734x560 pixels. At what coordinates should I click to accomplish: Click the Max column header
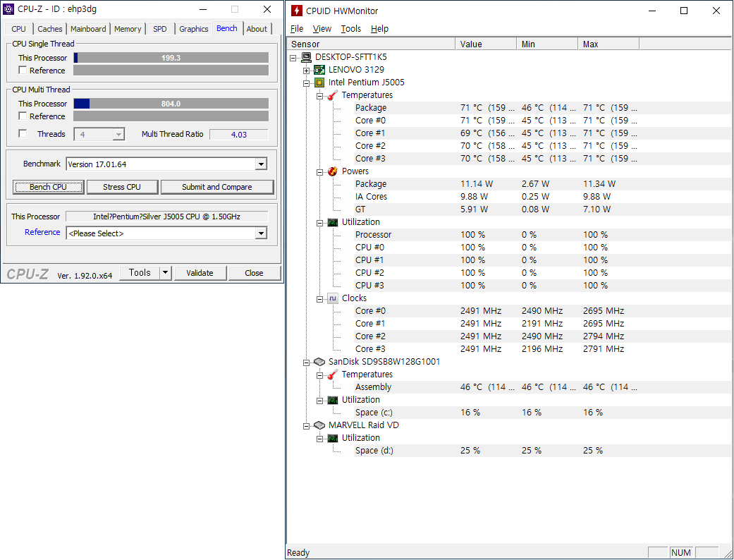(608, 44)
